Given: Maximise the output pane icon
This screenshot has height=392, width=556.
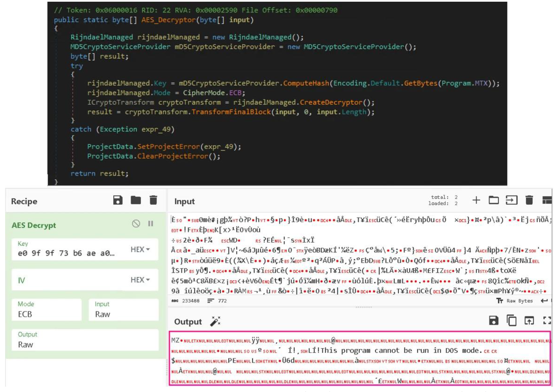Looking at the screenshot, I should [547, 321].
